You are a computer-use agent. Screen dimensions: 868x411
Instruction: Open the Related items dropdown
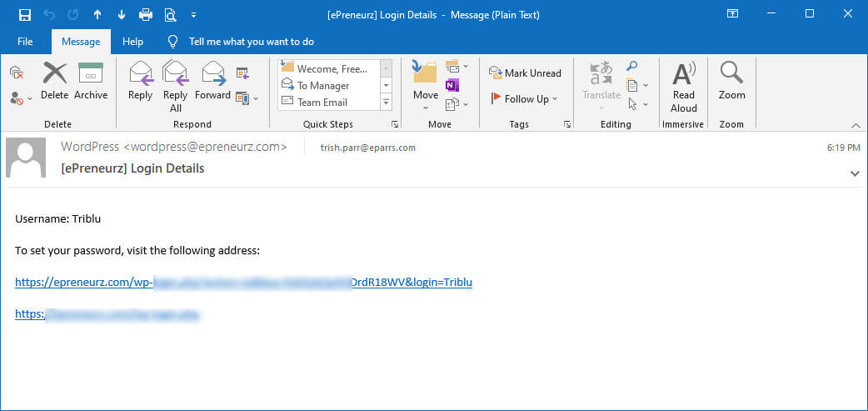tap(636, 85)
